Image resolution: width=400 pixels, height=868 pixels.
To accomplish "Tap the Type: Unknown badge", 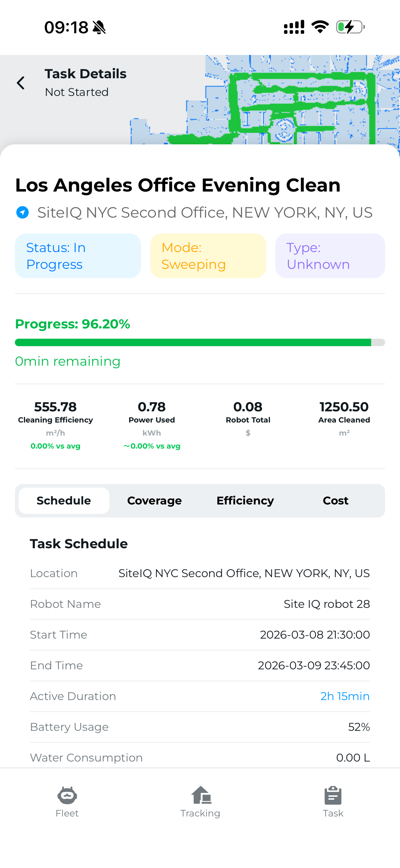I will 330,256.
